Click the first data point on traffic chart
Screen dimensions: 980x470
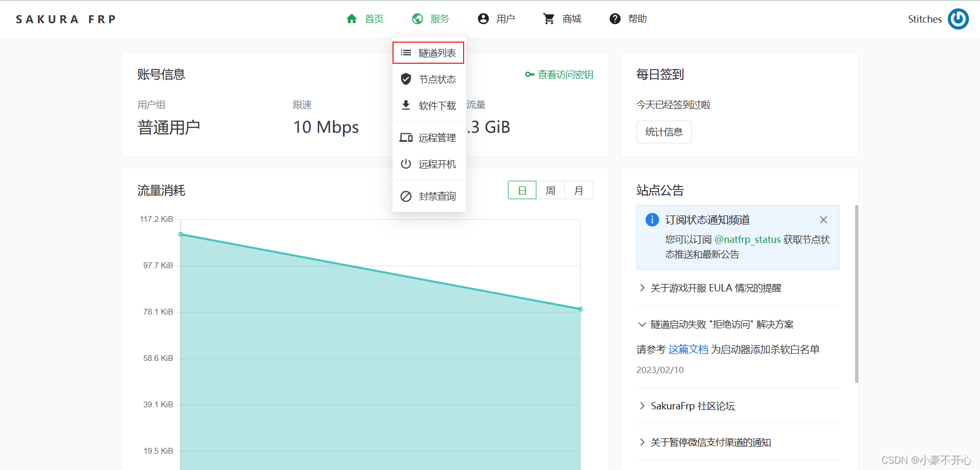(x=181, y=234)
